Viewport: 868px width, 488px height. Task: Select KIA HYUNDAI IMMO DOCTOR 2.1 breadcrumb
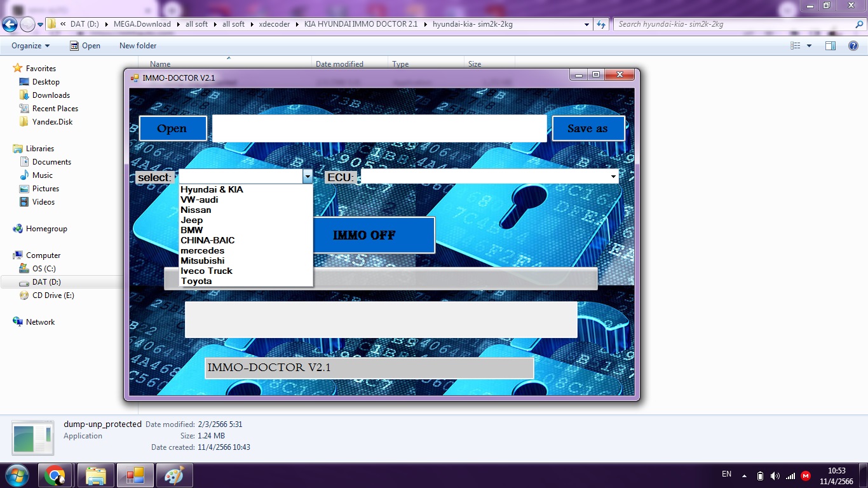361,24
